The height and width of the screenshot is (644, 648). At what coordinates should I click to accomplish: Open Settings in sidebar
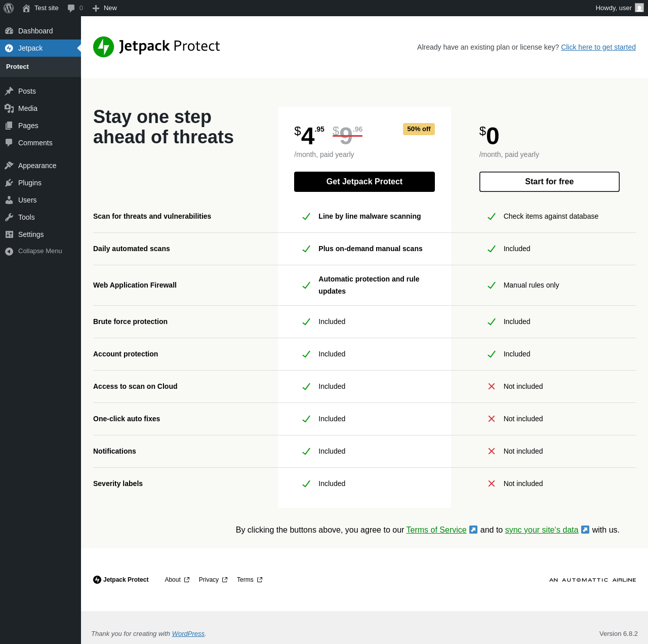[40, 234]
